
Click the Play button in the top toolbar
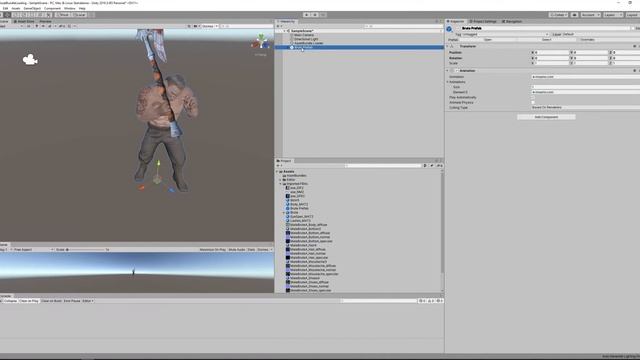click(307, 15)
